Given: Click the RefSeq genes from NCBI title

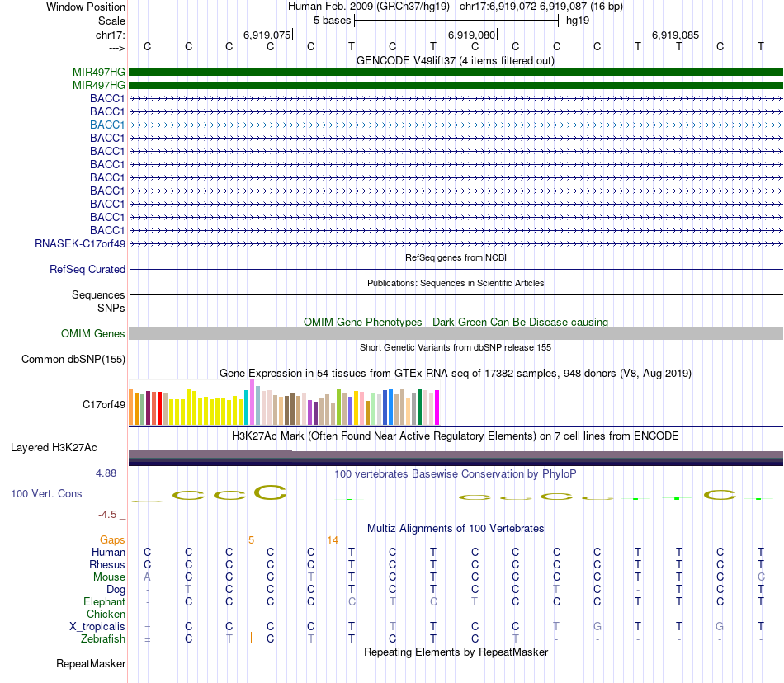Looking at the screenshot, I should point(456,257).
